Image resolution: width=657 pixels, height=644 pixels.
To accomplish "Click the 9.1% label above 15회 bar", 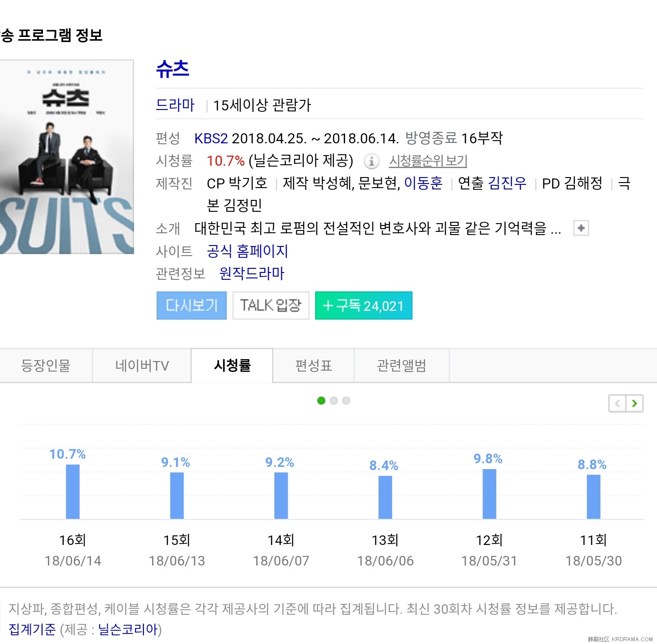I will coord(176,462).
